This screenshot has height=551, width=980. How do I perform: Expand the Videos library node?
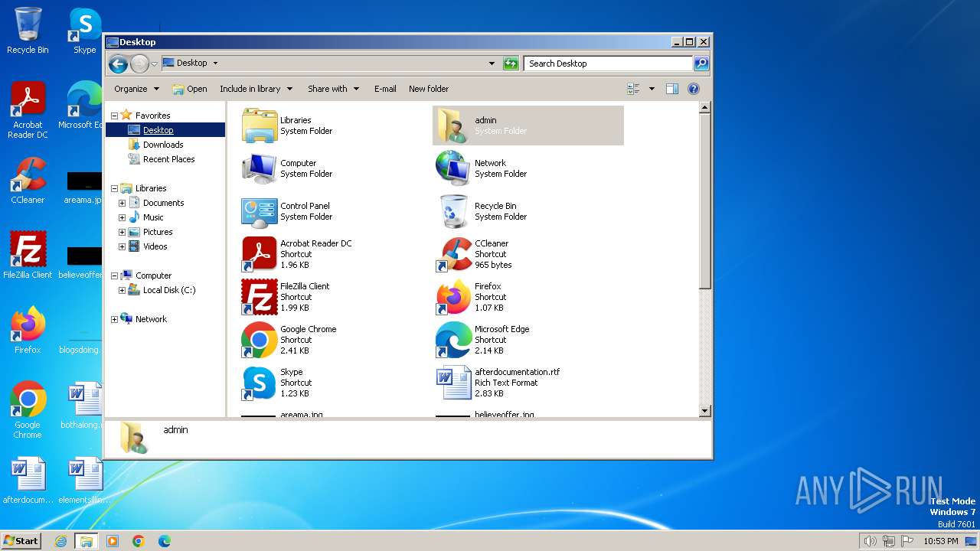point(122,246)
